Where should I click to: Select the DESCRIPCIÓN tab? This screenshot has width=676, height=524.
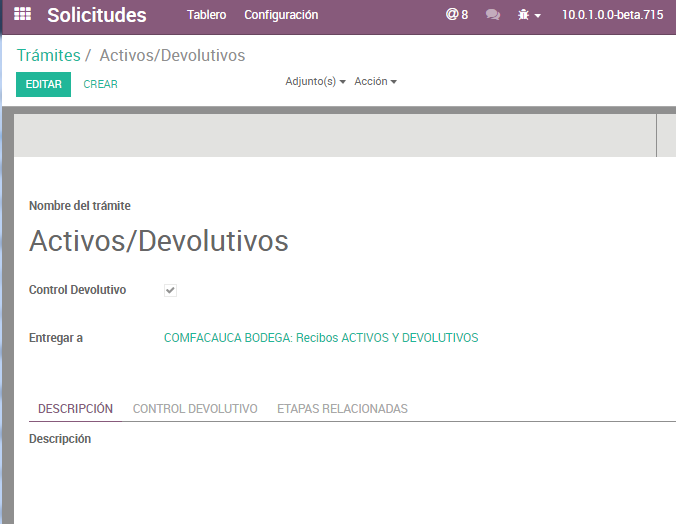(x=75, y=409)
